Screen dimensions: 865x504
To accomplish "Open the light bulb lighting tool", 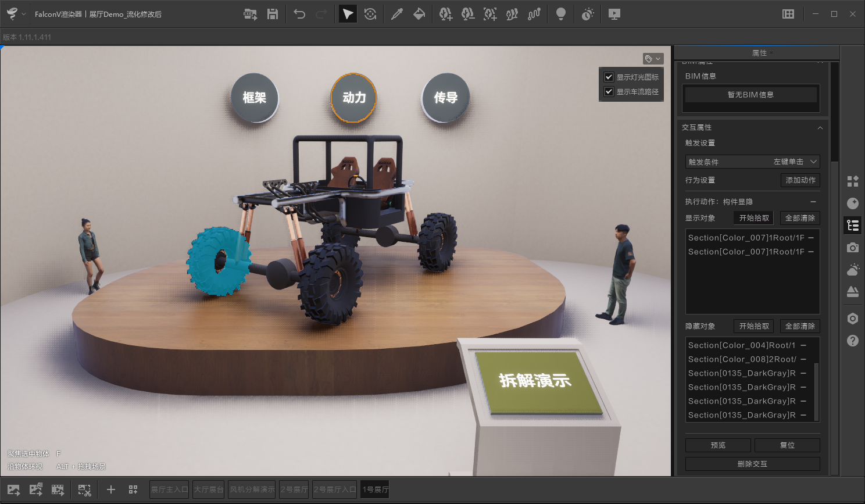I will [560, 14].
